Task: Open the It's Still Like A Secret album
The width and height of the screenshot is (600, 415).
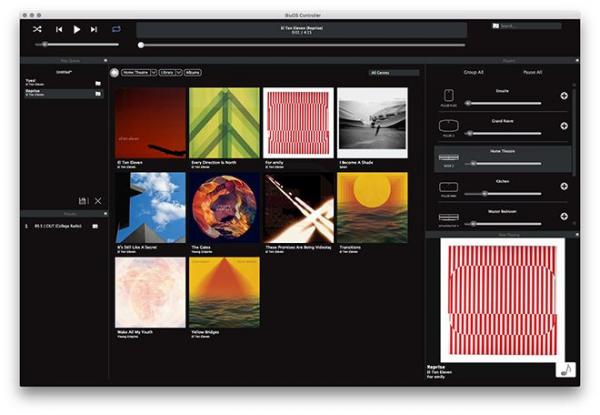Action: coord(150,207)
